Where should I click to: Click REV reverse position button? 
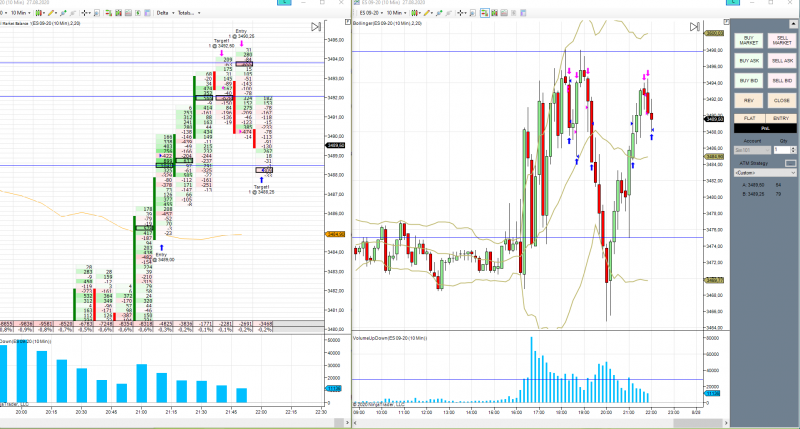click(x=748, y=100)
